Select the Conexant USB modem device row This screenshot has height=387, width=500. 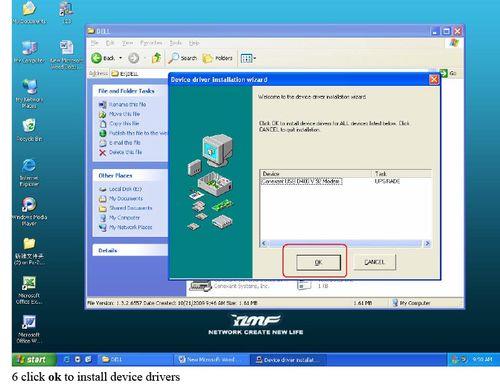pos(346,181)
